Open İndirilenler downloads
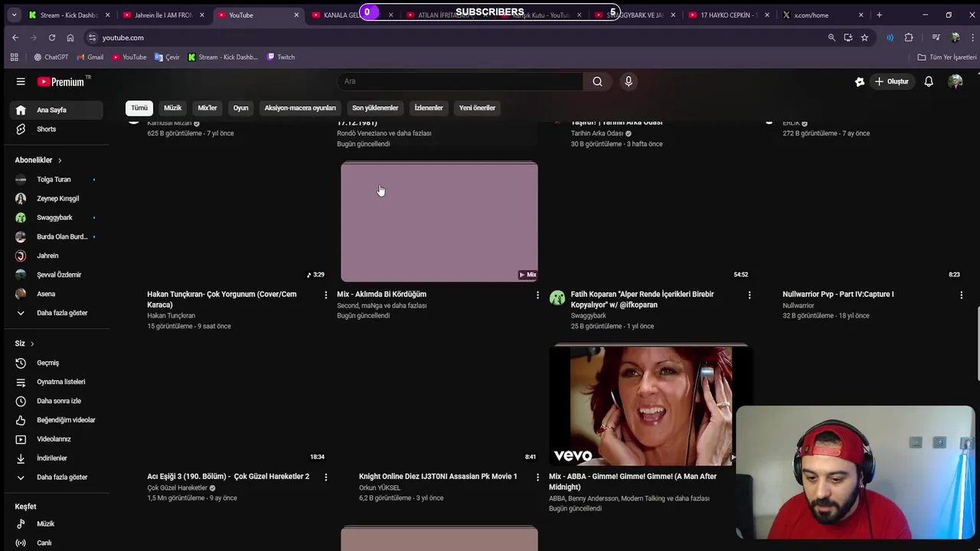The height and width of the screenshot is (551, 980). (x=57, y=458)
